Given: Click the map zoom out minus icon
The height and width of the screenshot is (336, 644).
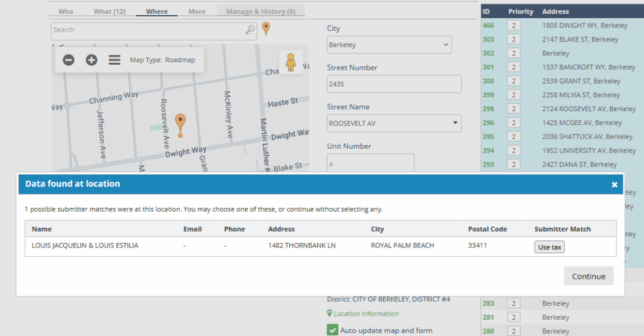Looking at the screenshot, I should click(x=69, y=60).
